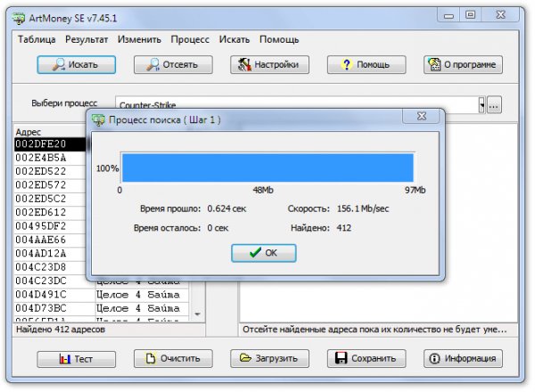Click the Помощь help button with question mark
Image resolution: width=535 pixels, height=392 pixels.
[366, 64]
